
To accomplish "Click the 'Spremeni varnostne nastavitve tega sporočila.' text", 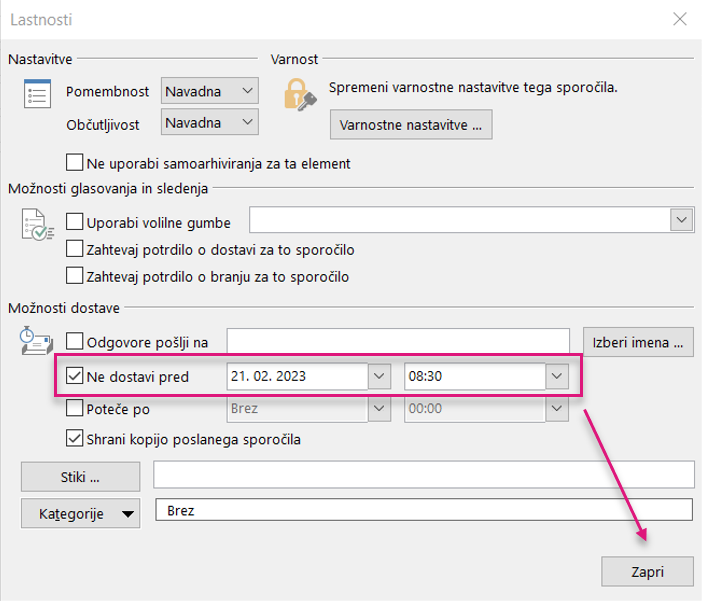I will tap(473, 87).
